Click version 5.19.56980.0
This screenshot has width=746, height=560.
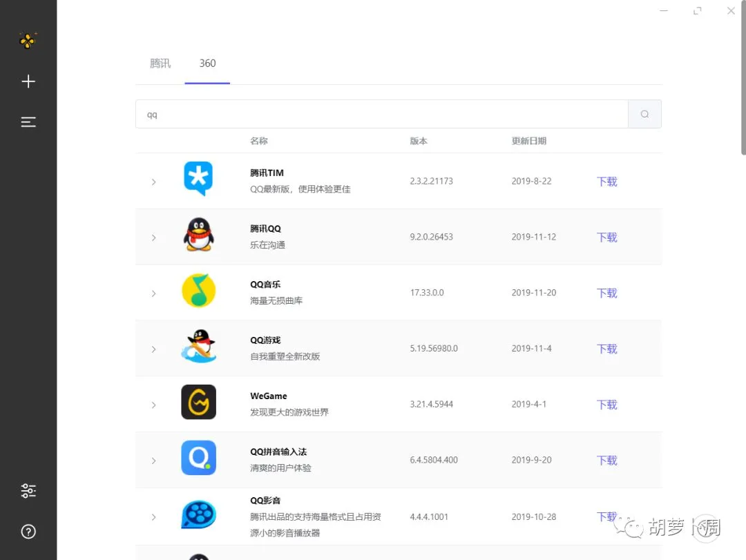434,348
